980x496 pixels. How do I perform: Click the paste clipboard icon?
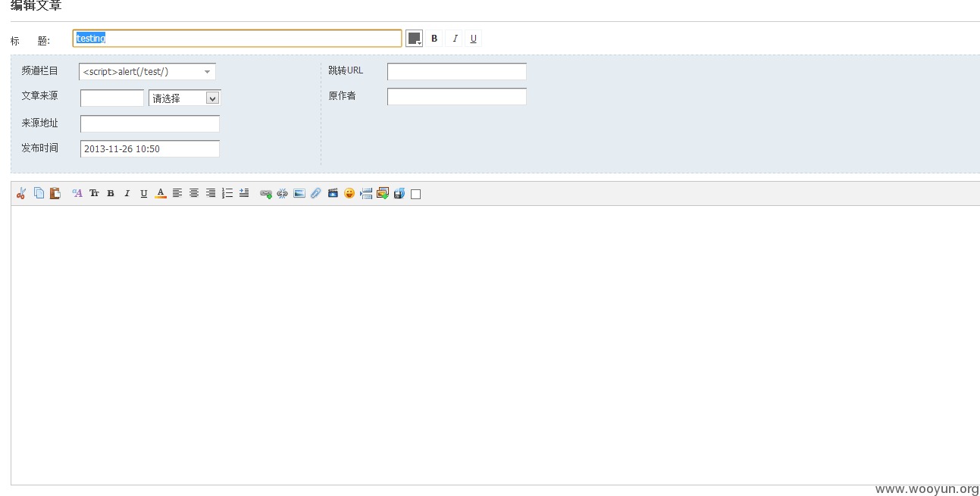[x=55, y=193]
